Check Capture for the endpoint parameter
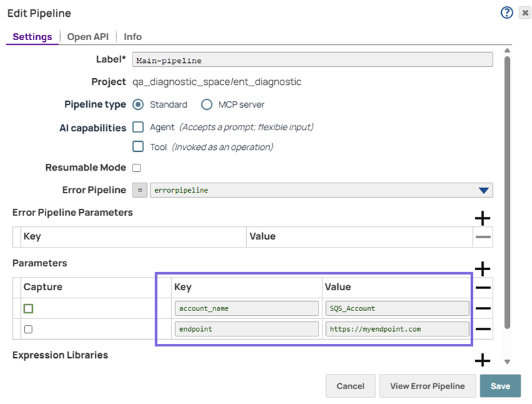This screenshot has height=404, width=532. point(28,329)
